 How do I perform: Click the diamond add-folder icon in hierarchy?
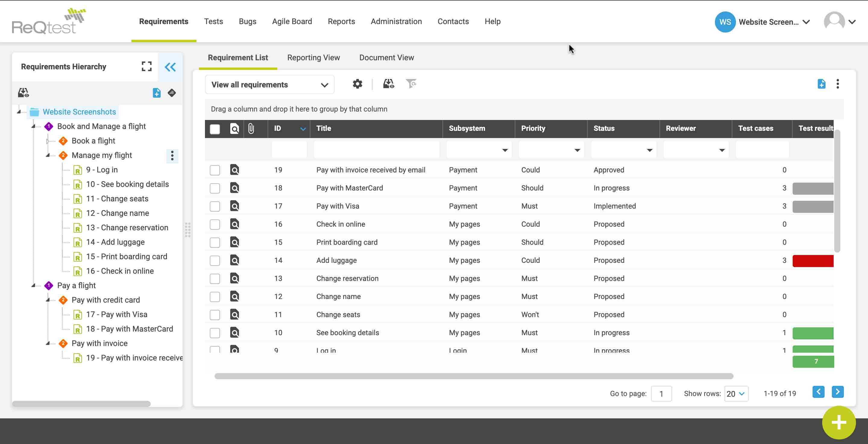(x=172, y=93)
